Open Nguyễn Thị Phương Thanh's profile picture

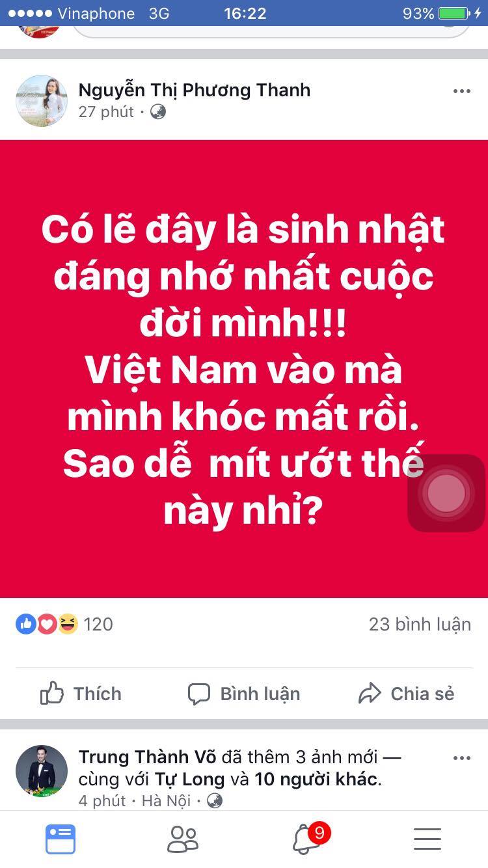[x=42, y=100]
